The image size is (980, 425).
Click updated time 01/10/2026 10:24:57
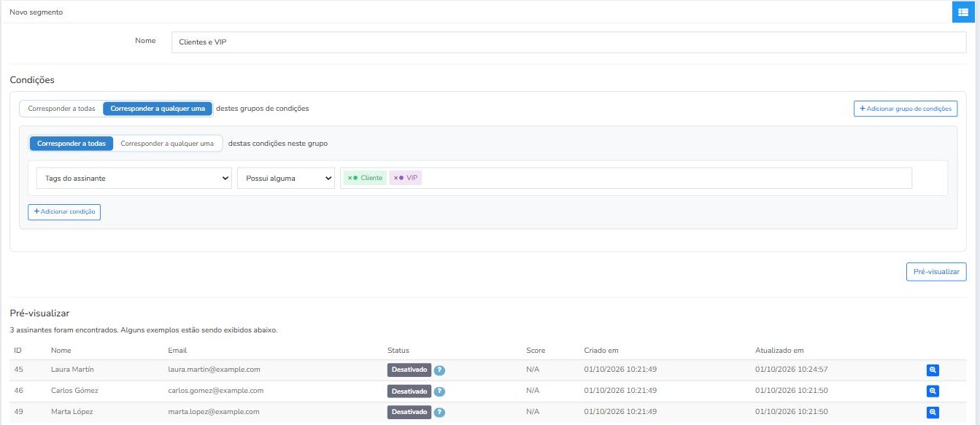pyautogui.click(x=791, y=370)
